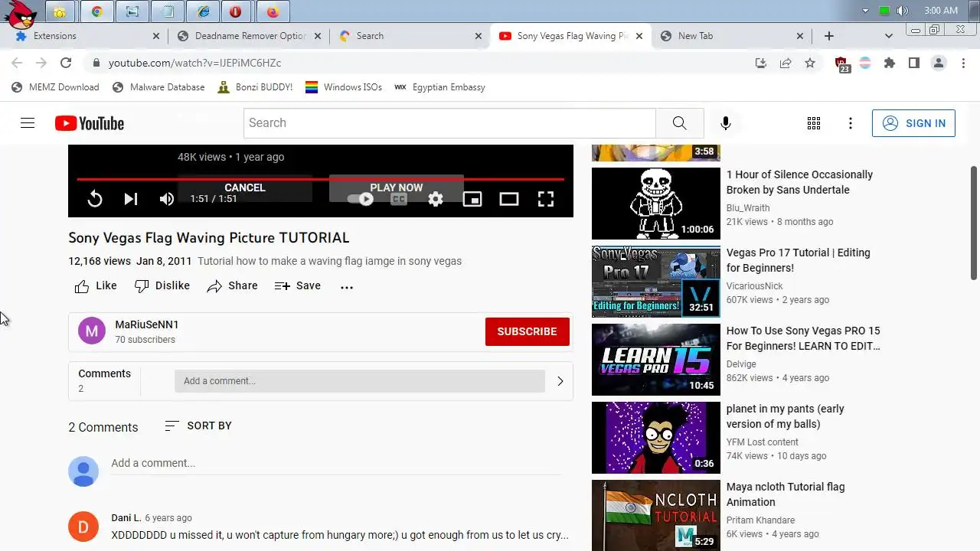Click in the YouTube search field
Image resolution: width=980 pixels, height=551 pixels.
pyautogui.click(x=449, y=123)
